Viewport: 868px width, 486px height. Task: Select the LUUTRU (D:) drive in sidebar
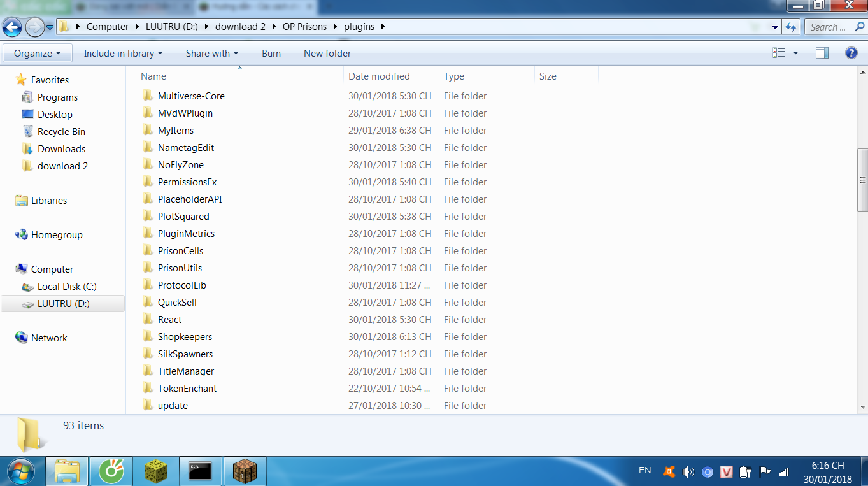(62, 304)
